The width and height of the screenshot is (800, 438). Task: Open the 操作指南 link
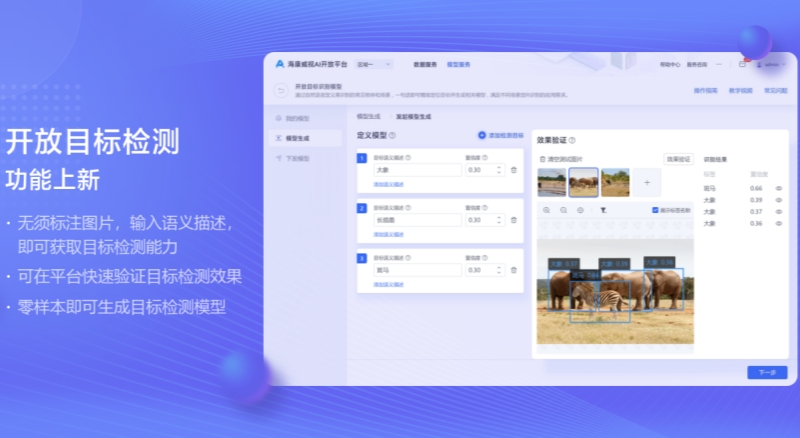706,91
